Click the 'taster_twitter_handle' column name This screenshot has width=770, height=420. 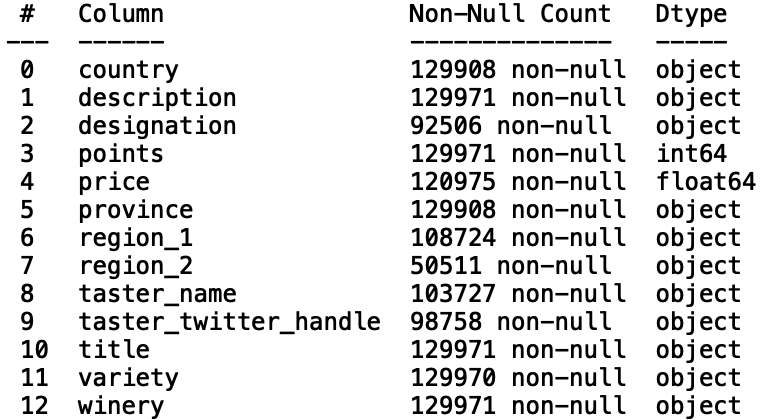point(229,323)
